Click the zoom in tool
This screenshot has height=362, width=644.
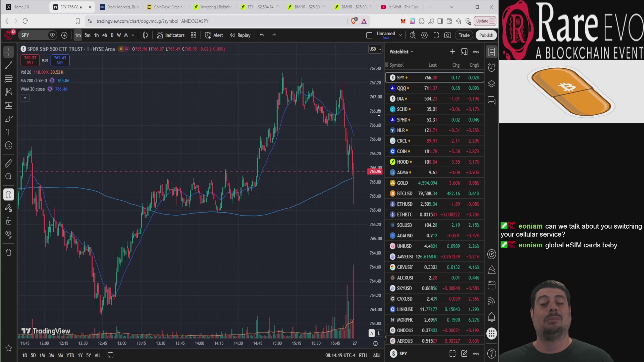[9, 177]
